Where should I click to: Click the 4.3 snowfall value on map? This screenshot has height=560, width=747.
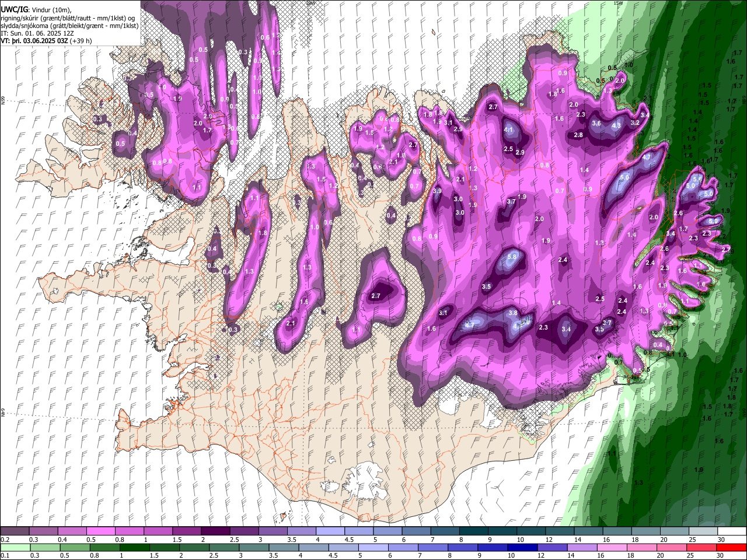click(616, 125)
